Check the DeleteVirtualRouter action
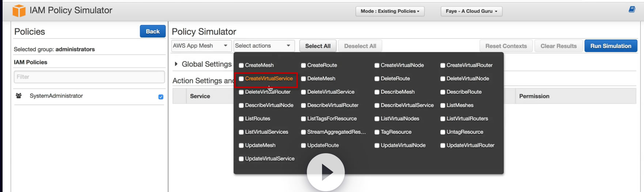This screenshot has height=192, width=644. click(x=241, y=92)
